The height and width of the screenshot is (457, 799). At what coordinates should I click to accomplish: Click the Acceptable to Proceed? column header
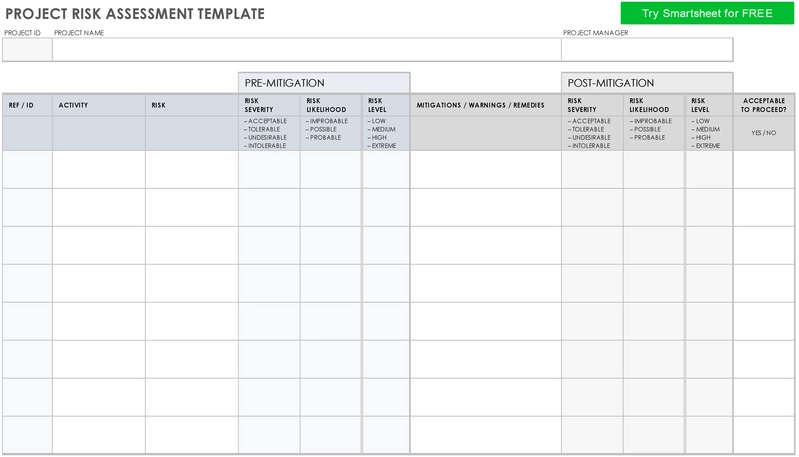tap(764, 105)
